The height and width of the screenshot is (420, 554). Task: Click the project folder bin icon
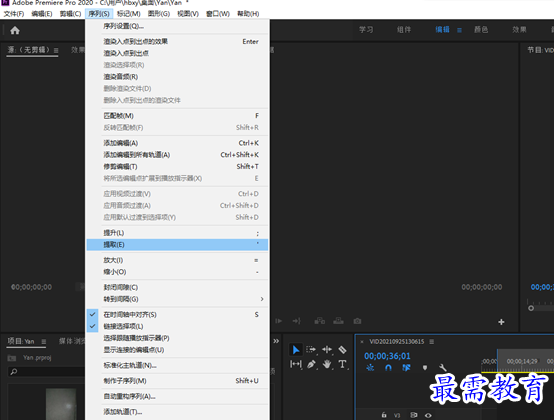12,358
